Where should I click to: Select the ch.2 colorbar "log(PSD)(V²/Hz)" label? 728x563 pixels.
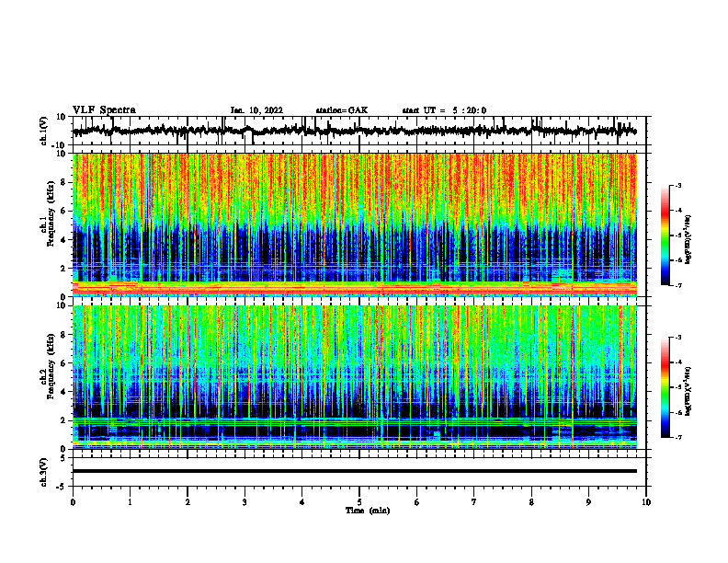[688, 391]
